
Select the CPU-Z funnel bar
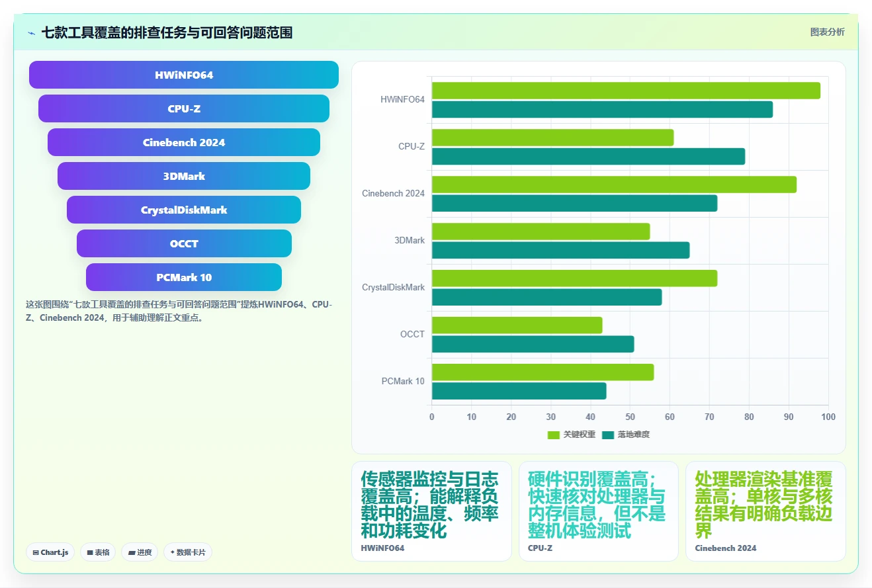(x=184, y=108)
